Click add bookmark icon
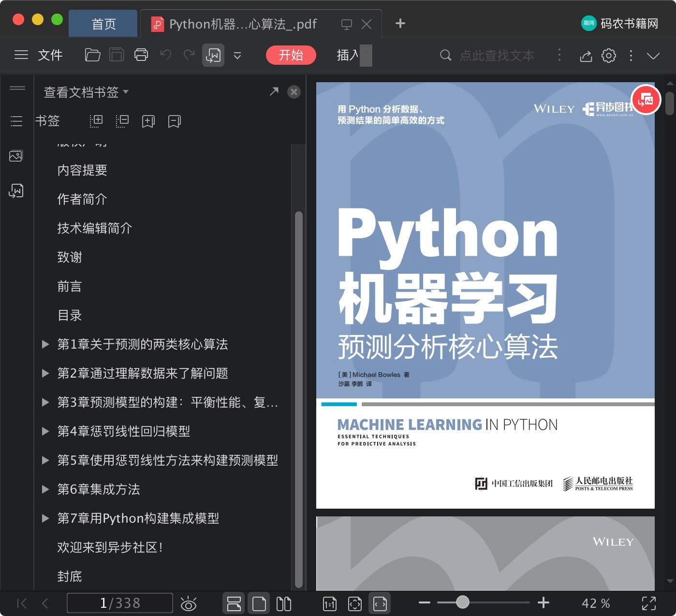 click(x=148, y=121)
